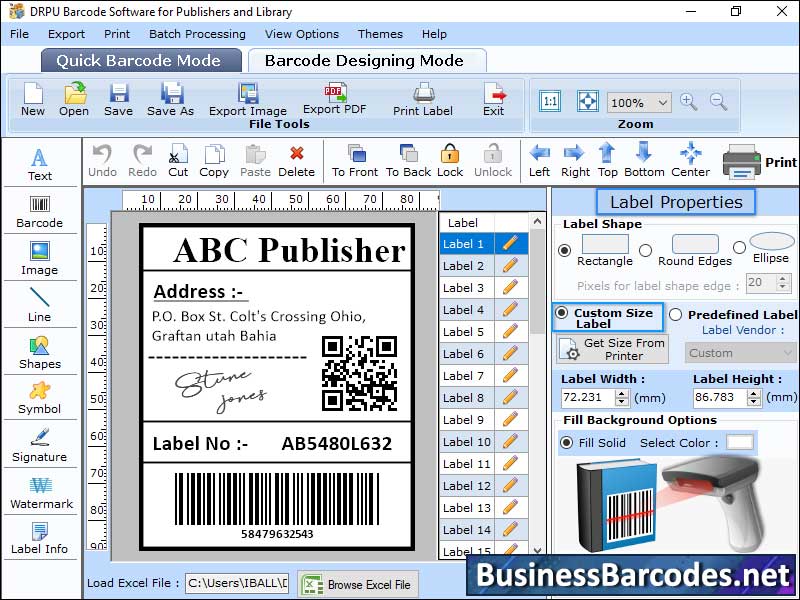Click the Get Size From Printer button
800x600 pixels.
[x=611, y=351]
